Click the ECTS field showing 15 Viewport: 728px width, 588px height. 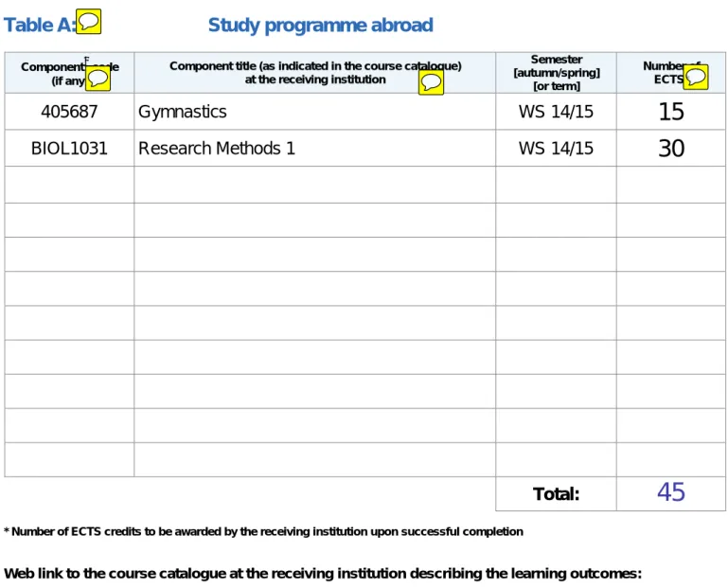671,112
